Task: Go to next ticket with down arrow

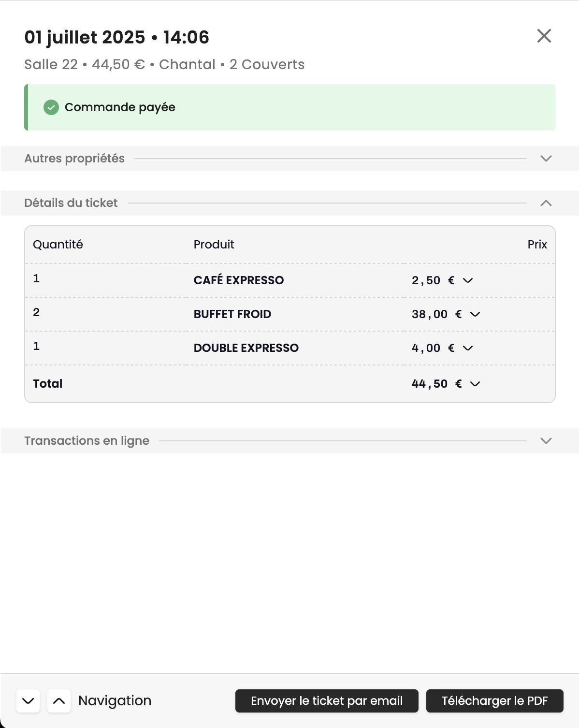Action: 28,701
